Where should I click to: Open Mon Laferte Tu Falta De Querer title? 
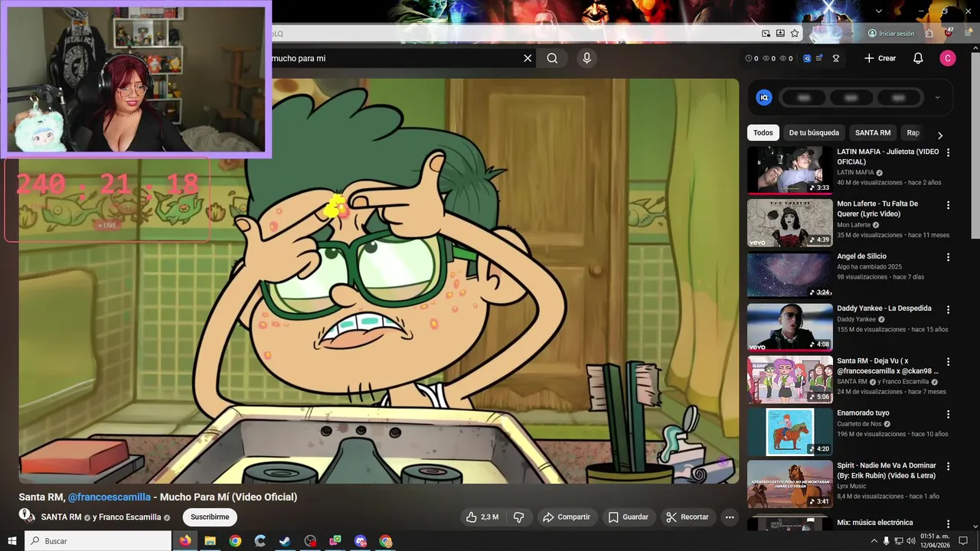click(x=877, y=209)
